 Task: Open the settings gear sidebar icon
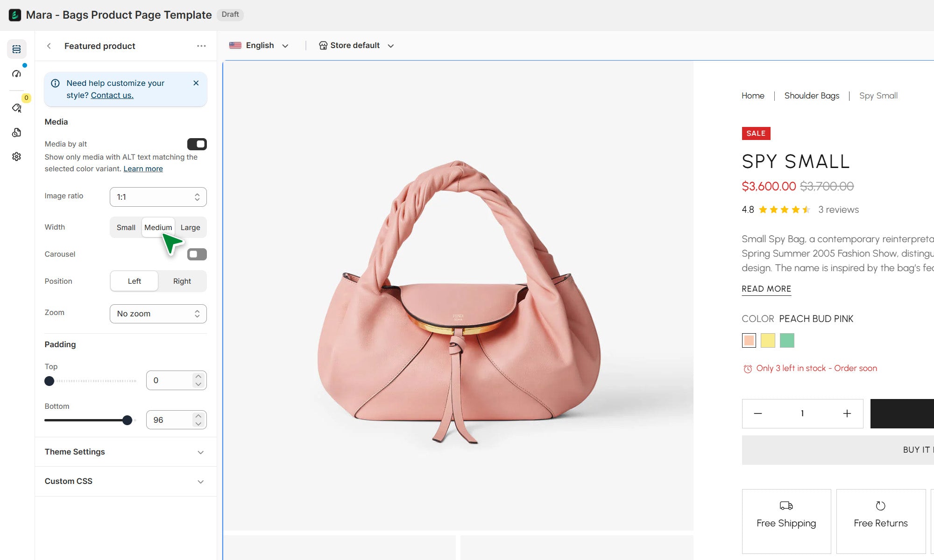click(x=16, y=157)
